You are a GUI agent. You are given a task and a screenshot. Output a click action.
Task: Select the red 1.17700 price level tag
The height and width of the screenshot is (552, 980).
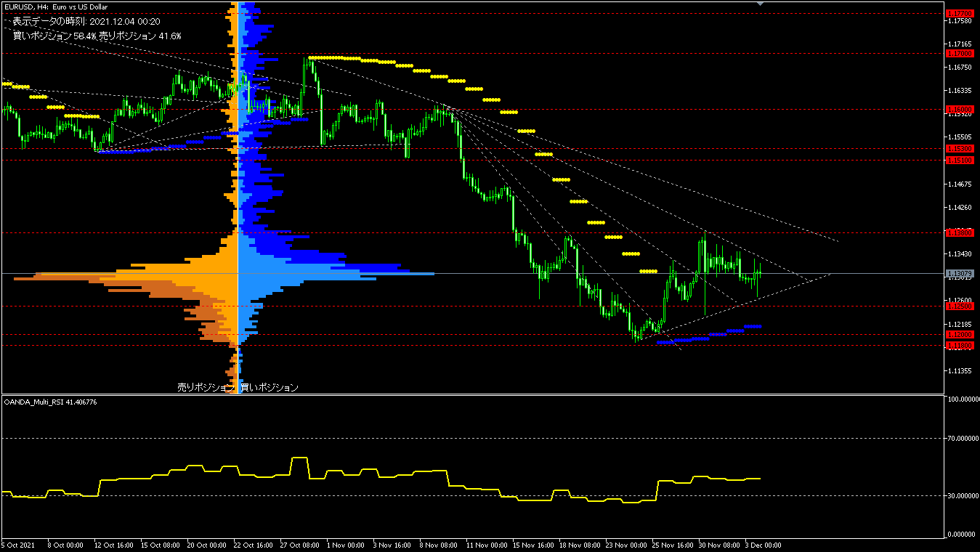pos(960,13)
